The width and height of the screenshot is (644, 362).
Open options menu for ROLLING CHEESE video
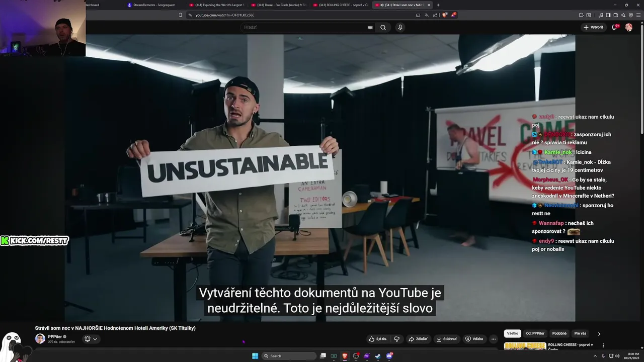(x=603, y=345)
